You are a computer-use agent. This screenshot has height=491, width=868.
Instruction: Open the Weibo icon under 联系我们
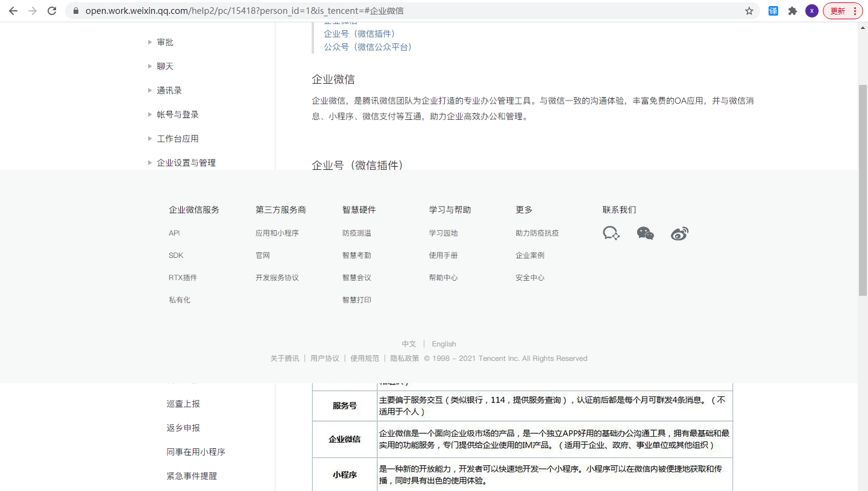coord(679,234)
